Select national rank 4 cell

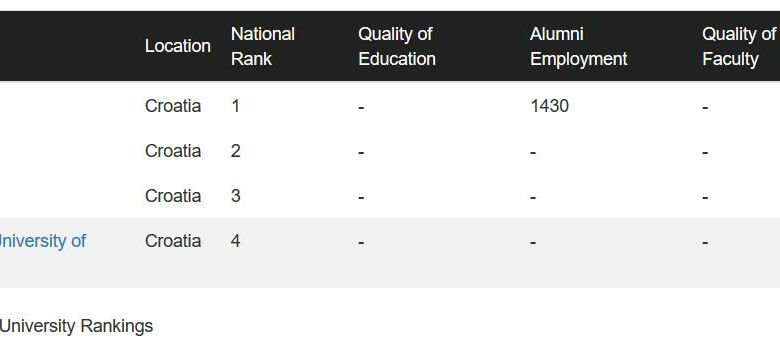click(235, 241)
